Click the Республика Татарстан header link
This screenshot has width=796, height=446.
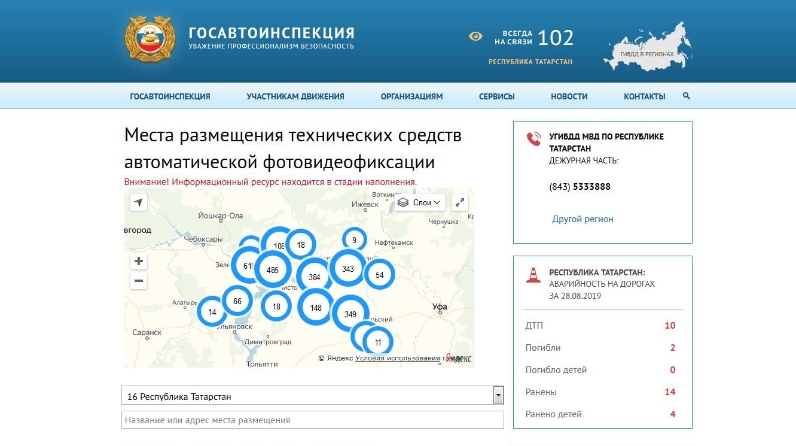[x=530, y=62]
